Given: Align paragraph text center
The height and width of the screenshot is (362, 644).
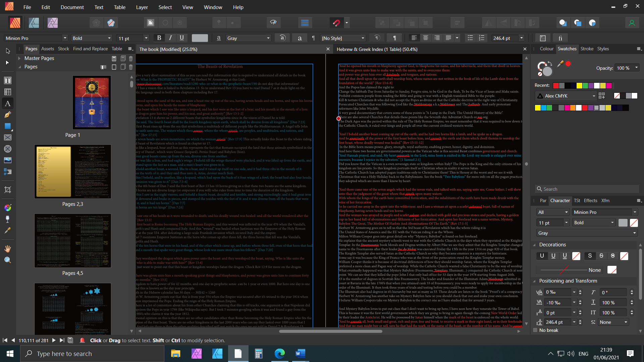Looking at the screenshot, I should tap(426, 38).
